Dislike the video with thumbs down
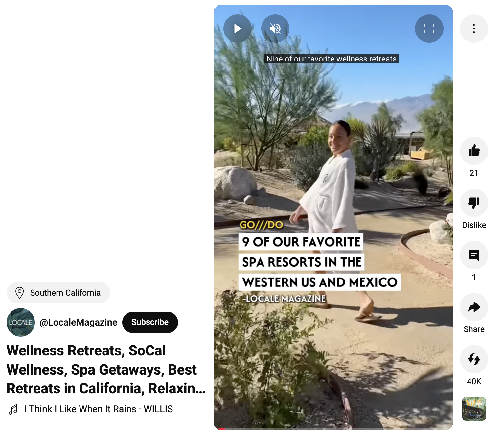 tap(474, 203)
